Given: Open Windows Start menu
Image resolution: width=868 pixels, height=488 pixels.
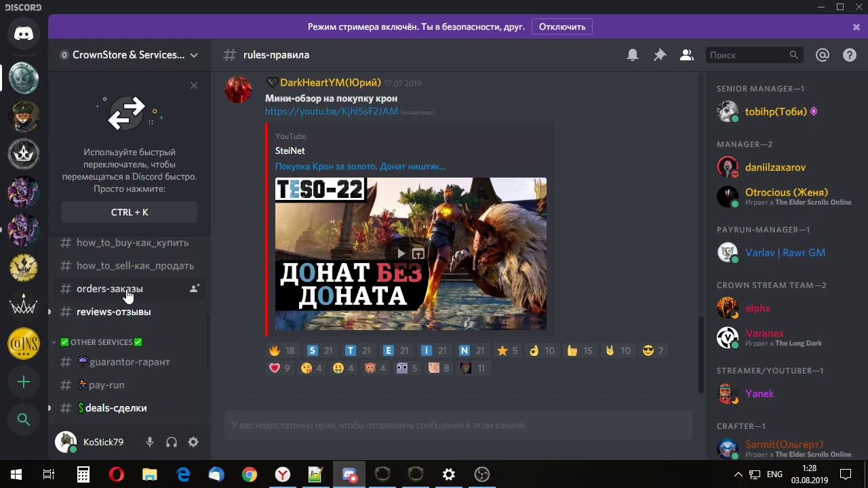Looking at the screenshot, I should (16, 474).
